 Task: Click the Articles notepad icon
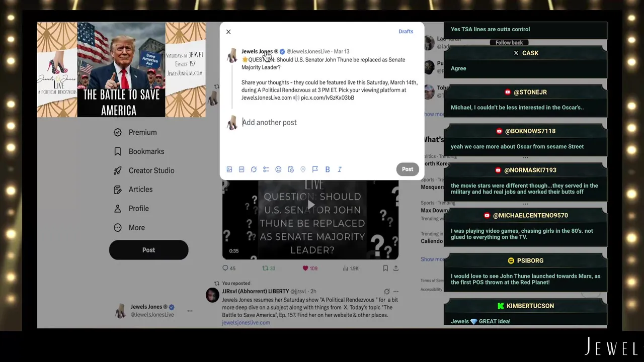tap(118, 190)
